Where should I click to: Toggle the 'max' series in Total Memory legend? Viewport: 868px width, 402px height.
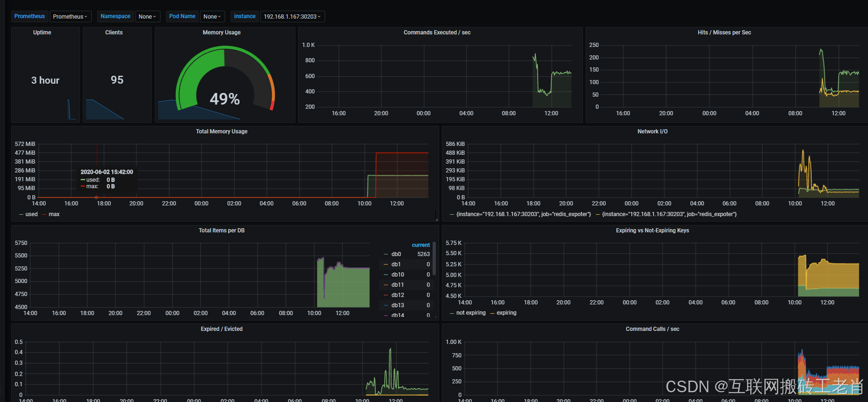point(54,214)
